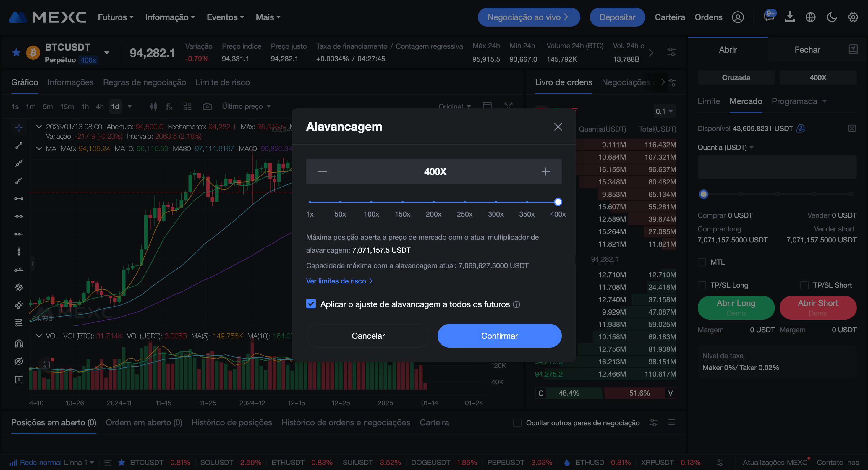Switch to the Limite order tab

click(x=708, y=101)
